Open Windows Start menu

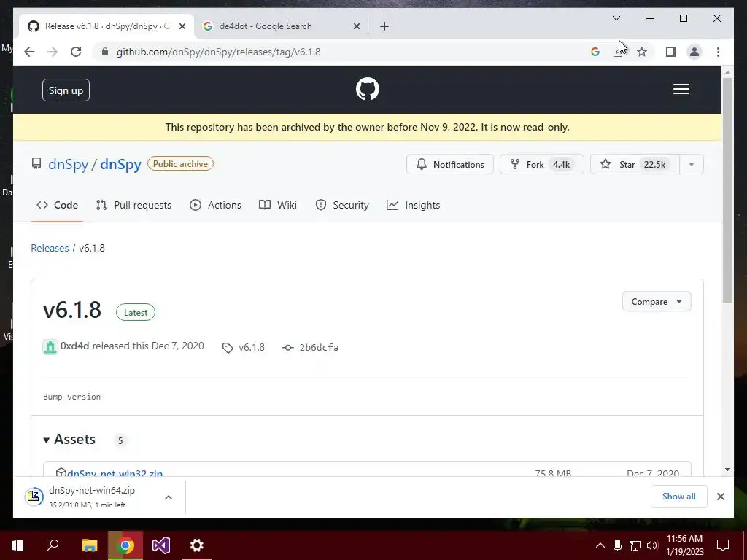point(18,545)
